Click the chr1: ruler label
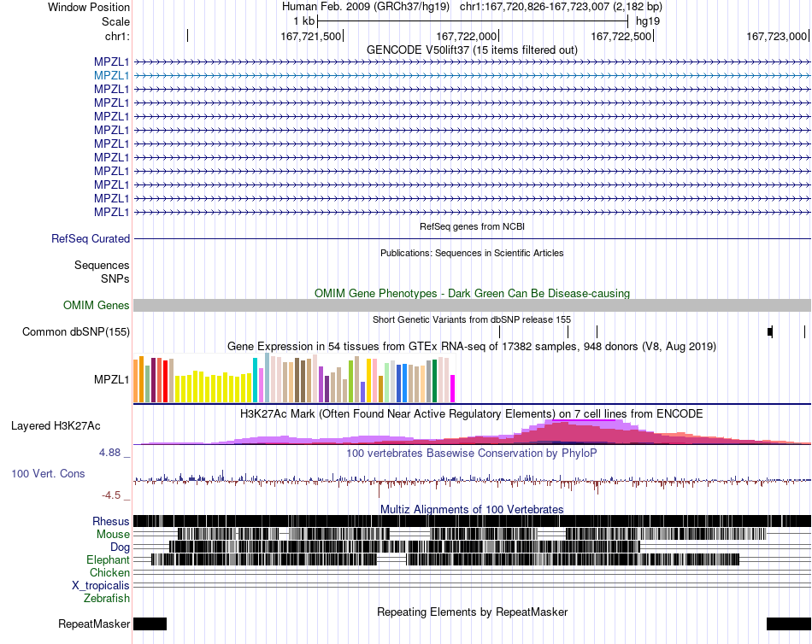 (x=117, y=36)
